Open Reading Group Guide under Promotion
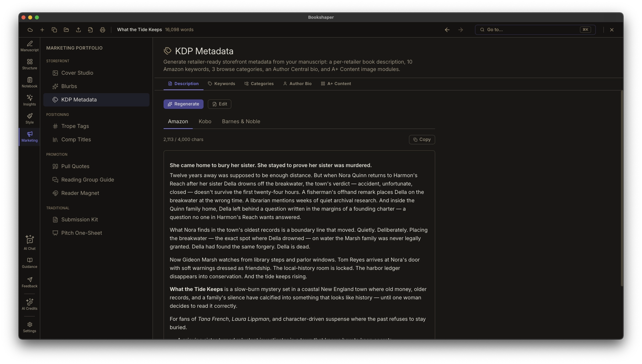 (x=96, y=180)
